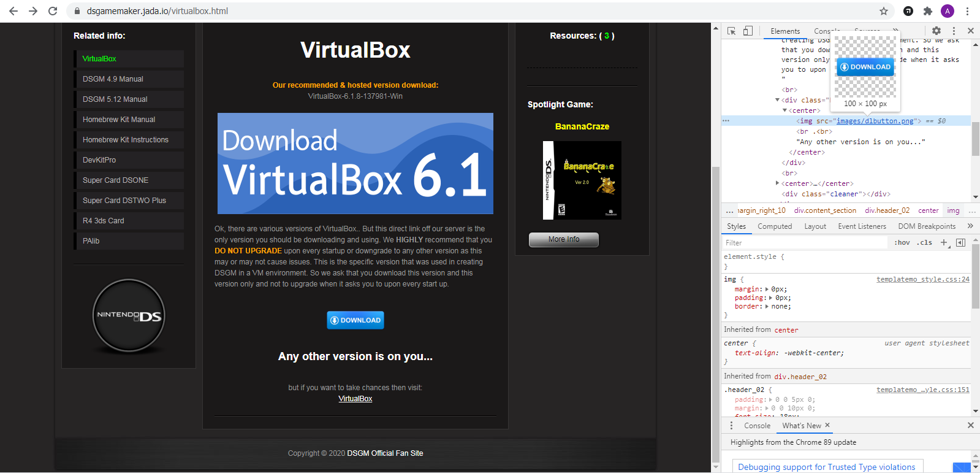980x473 pixels.
Task: Open the Event Listeners tab
Action: pyautogui.click(x=862, y=226)
